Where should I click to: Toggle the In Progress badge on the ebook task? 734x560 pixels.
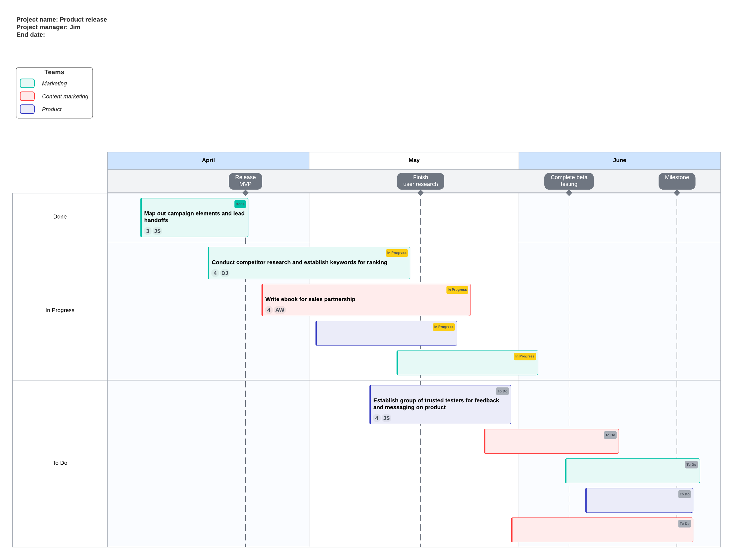(457, 290)
